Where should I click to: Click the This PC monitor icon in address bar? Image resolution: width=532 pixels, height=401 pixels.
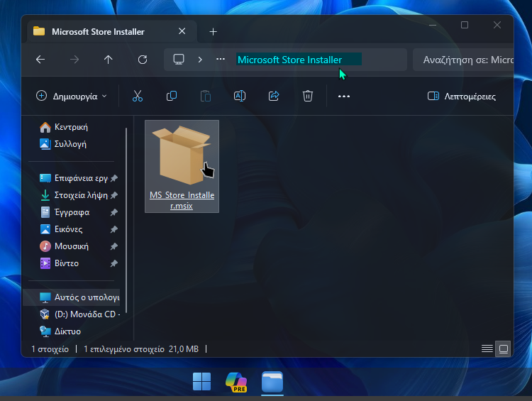179,60
